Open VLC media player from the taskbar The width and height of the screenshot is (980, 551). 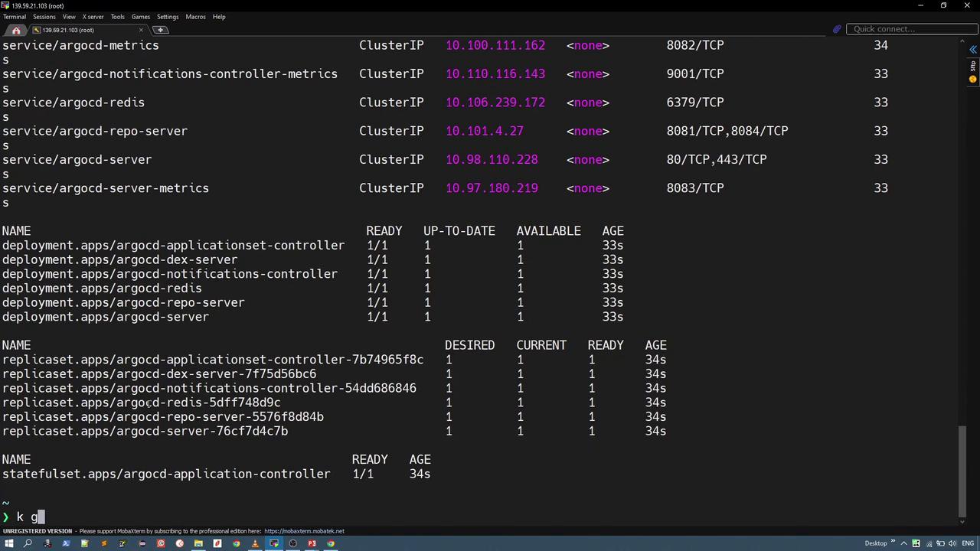(255, 543)
